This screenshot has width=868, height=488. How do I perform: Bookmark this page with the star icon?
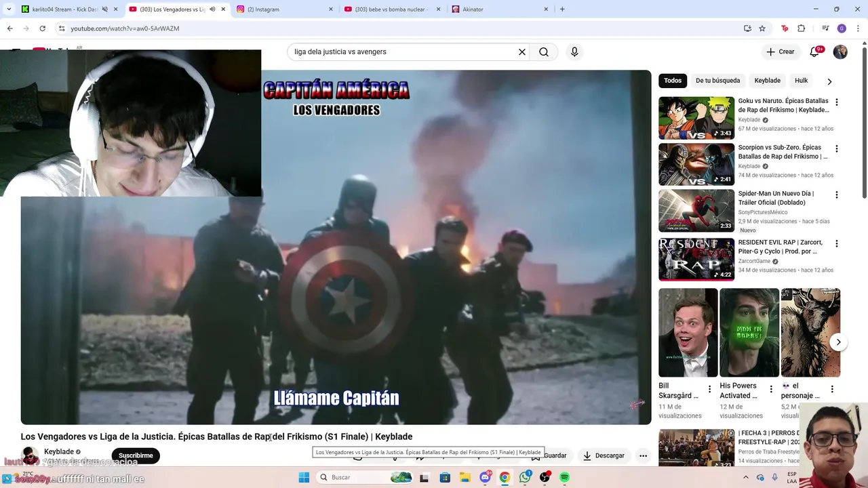click(x=762, y=28)
